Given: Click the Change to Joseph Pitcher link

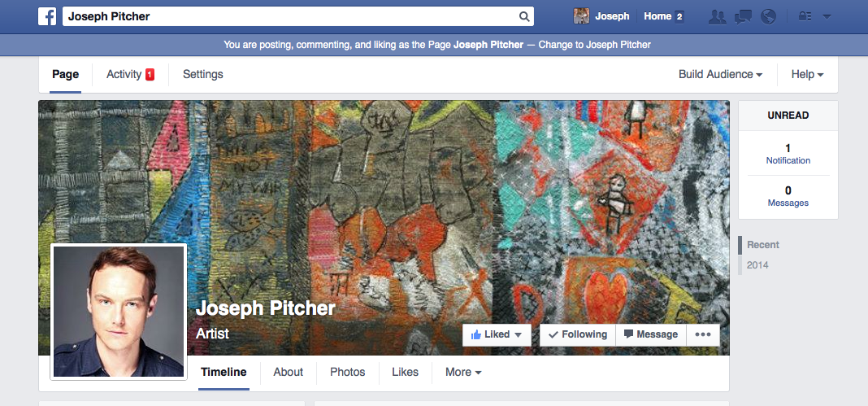Looking at the screenshot, I should 595,45.
